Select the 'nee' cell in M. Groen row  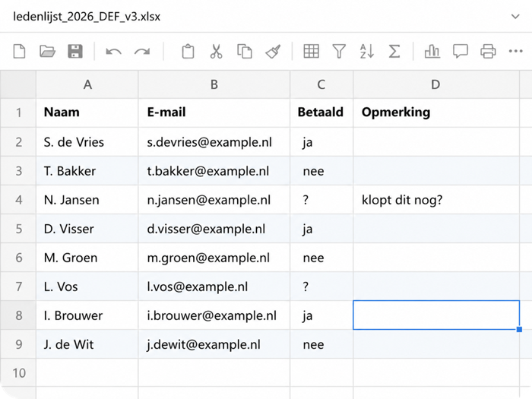(321, 258)
